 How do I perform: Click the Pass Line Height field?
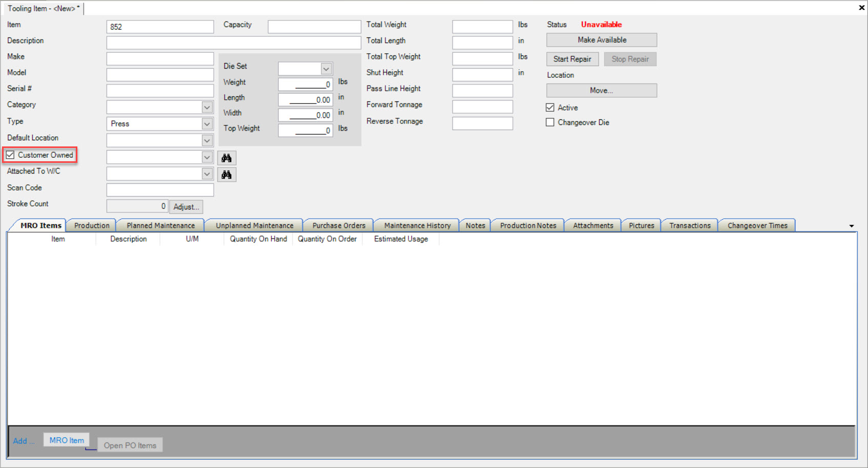click(482, 91)
